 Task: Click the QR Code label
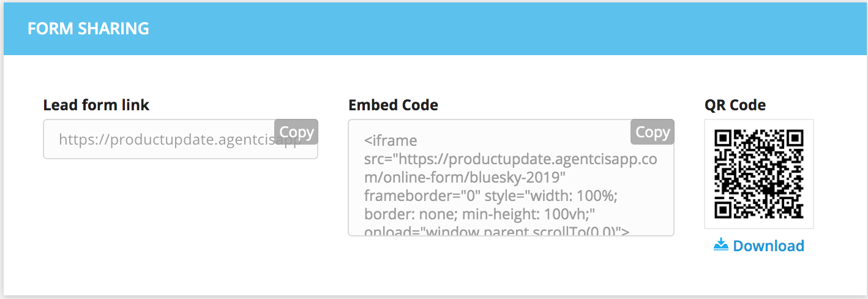coord(735,105)
